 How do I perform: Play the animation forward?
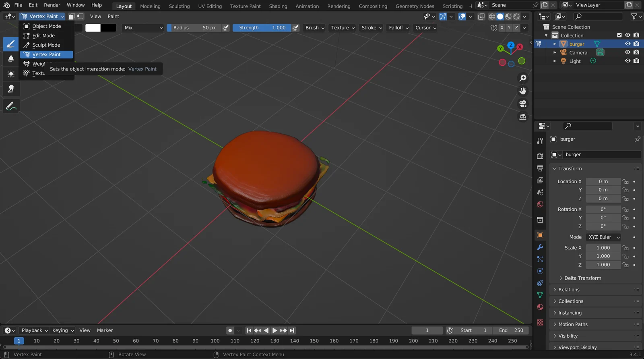click(275, 330)
